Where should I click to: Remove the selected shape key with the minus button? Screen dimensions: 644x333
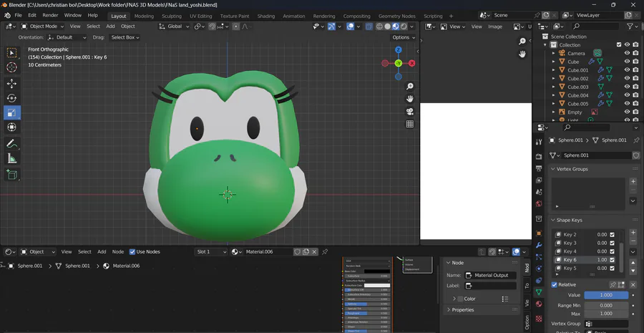(x=633, y=241)
